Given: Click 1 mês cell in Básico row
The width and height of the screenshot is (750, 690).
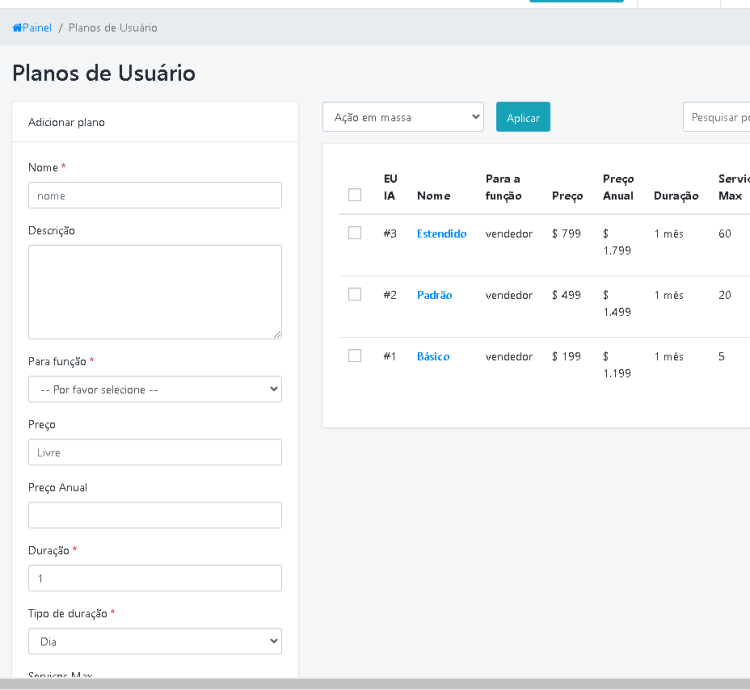Looking at the screenshot, I should point(669,357).
